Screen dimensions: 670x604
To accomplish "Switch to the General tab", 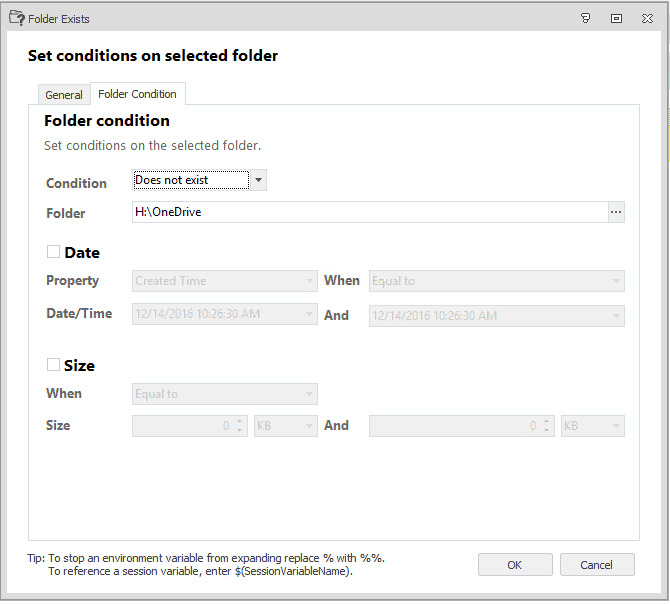I will coord(64,95).
